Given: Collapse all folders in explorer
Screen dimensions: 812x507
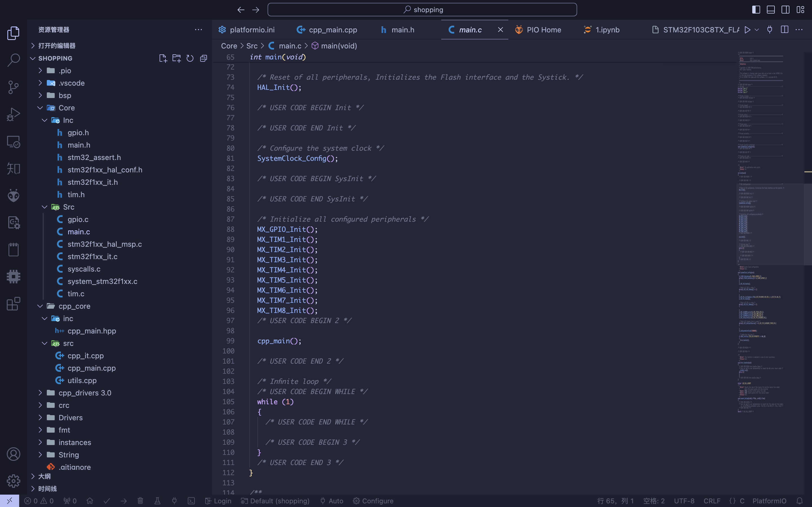Looking at the screenshot, I should click(203, 58).
